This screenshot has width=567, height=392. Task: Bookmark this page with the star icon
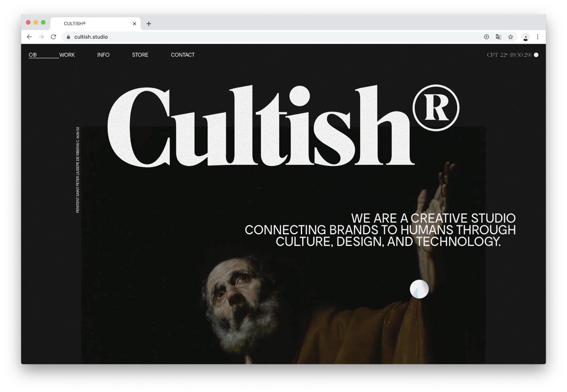pos(510,37)
